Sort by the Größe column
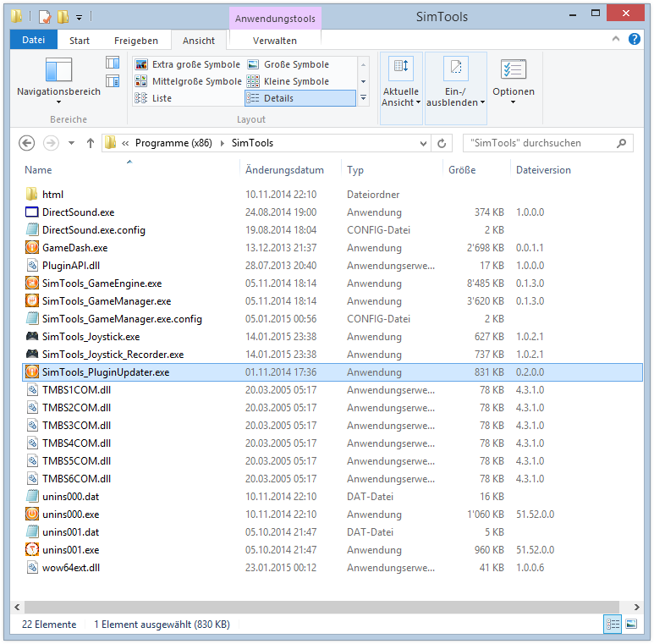The height and width of the screenshot is (644, 654). 476,170
